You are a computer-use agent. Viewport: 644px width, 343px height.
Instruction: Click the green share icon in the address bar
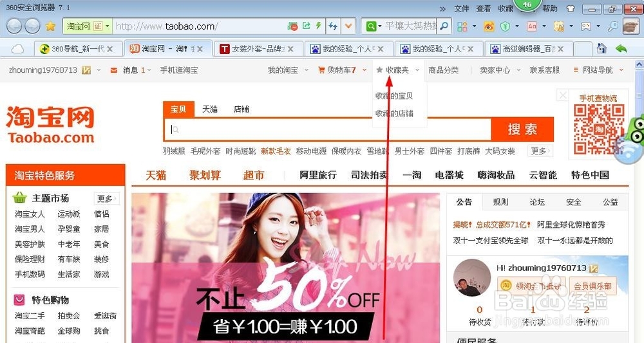(x=307, y=26)
